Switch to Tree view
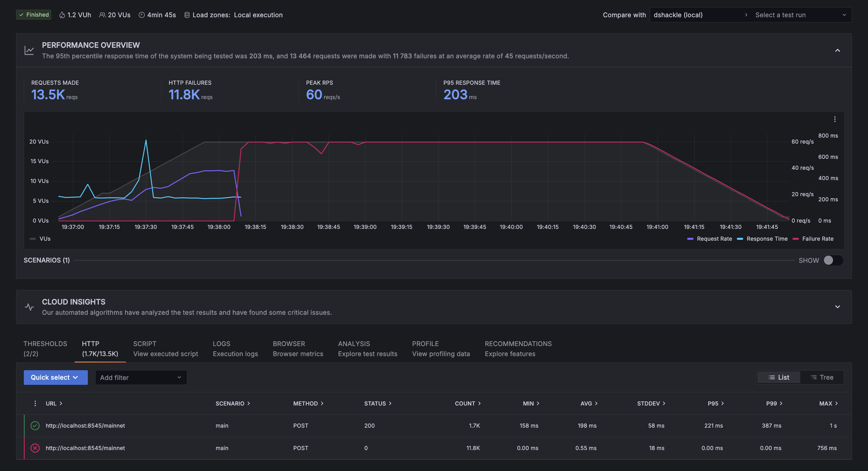 tap(822, 378)
